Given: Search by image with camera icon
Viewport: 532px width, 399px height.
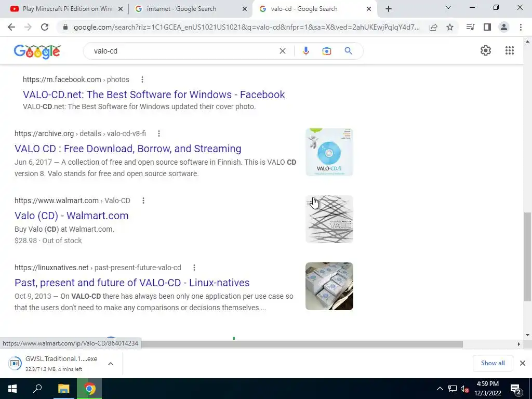Looking at the screenshot, I should (326, 51).
